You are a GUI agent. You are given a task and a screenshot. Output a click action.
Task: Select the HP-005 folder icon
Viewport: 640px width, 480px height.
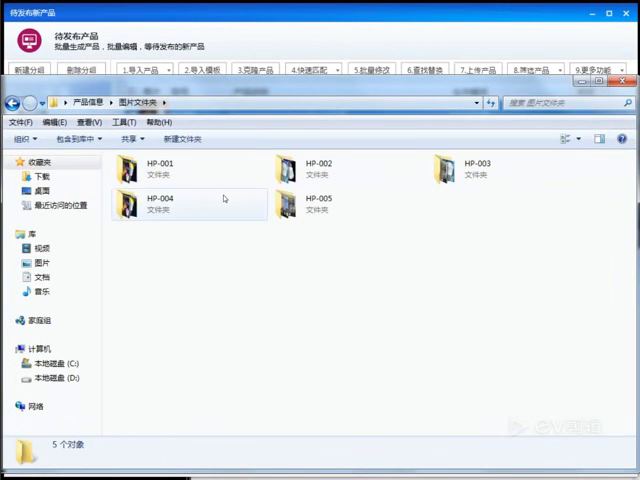286,204
